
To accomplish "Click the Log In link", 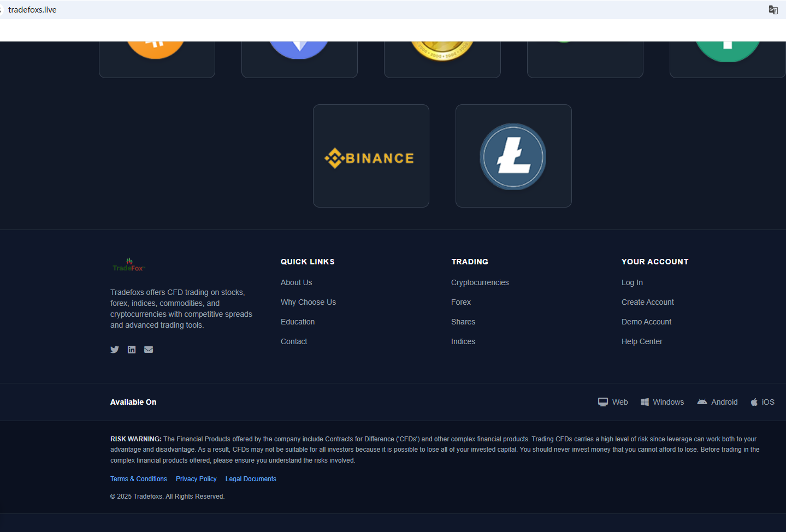I will pyautogui.click(x=633, y=282).
